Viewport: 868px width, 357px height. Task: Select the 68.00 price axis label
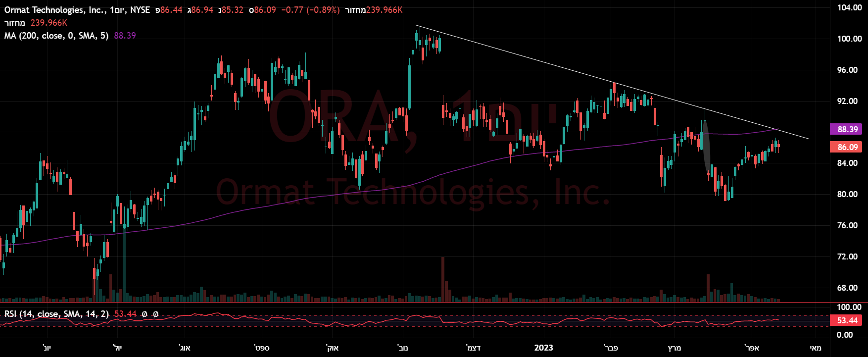click(x=847, y=288)
